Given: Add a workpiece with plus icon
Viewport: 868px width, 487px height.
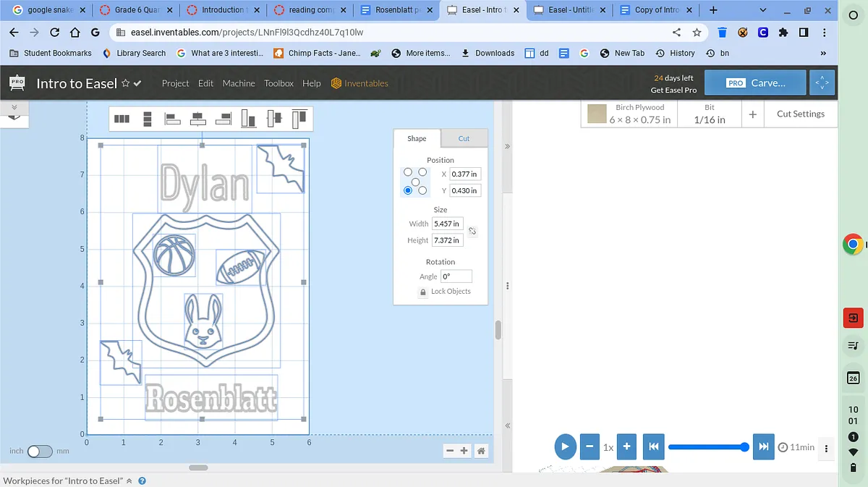Looking at the screenshot, I should [752, 114].
